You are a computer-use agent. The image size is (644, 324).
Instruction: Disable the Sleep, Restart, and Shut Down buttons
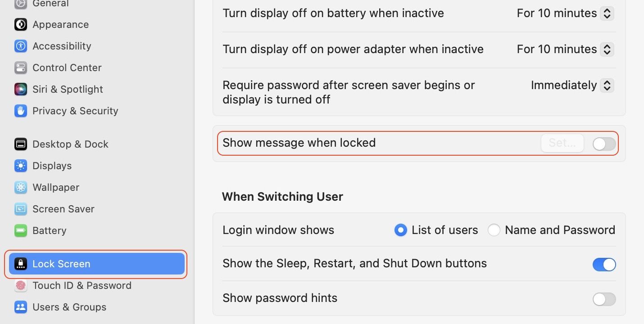pos(604,264)
